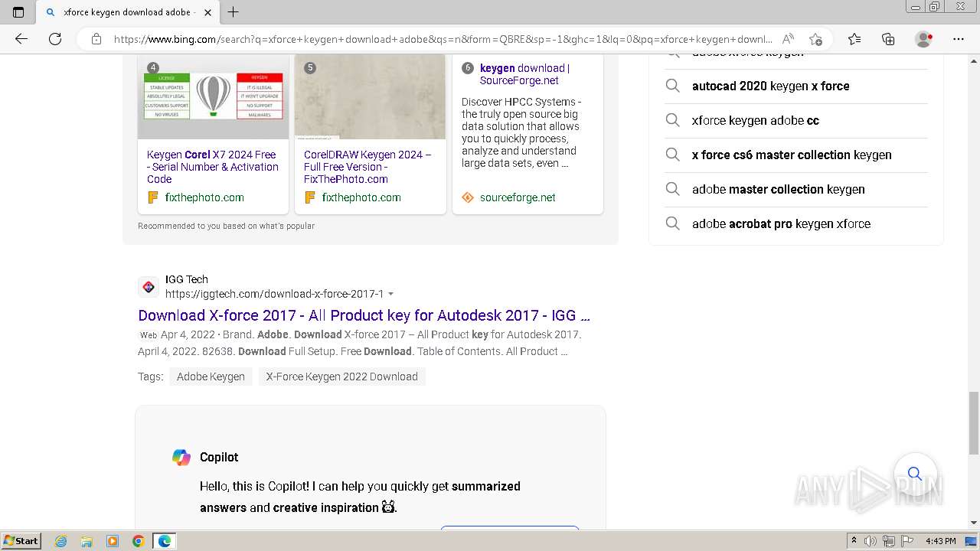The width and height of the screenshot is (980, 551).
Task: Open CorelDRAW Keygen 2024 Full Free Version link
Action: pos(367,167)
